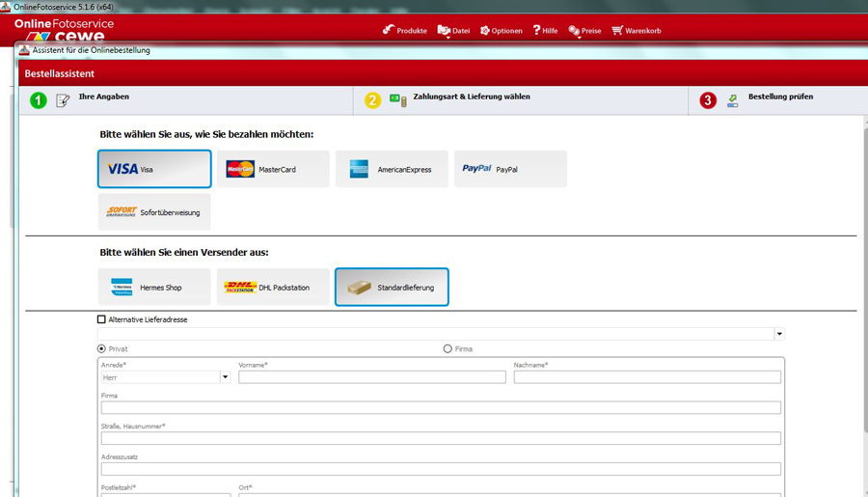The height and width of the screenshot is (497, 868).
Task: Click the Bestellung prüfen arrow icon
Action: (x=732, y=100)
